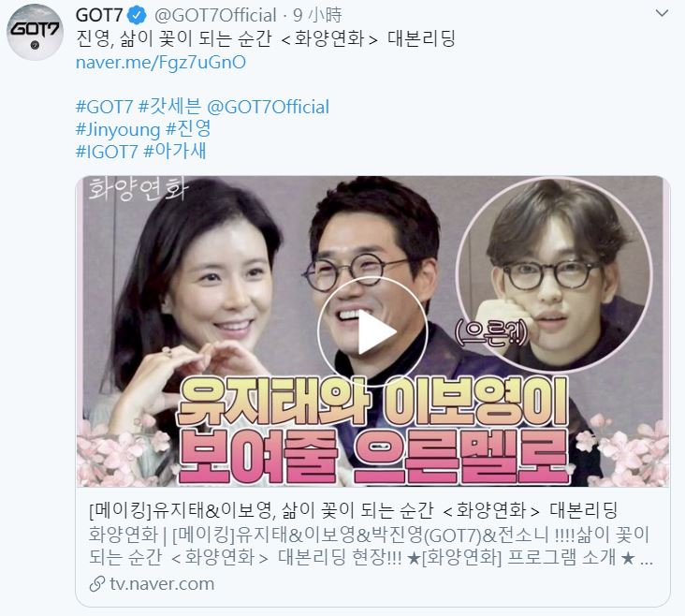The width and height of the screenshot is (685, 616).
Task: Click the circular inset photo in thumbnail
Action: 554,274
